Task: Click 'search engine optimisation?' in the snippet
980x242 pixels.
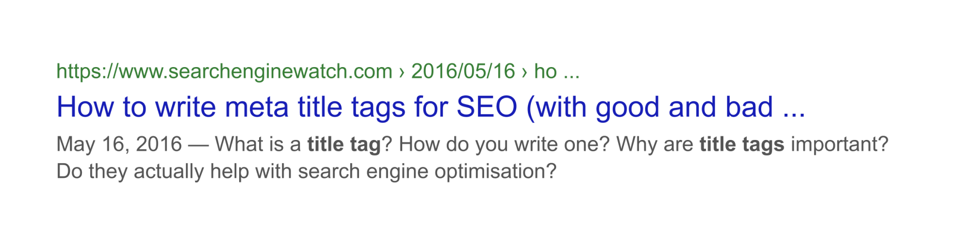Action: click(x=427, y=172)
